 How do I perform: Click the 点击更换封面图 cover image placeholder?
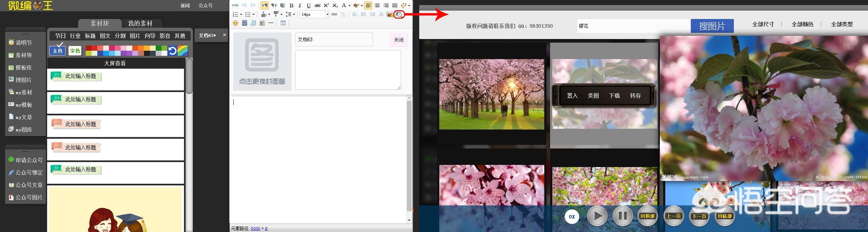click(262, 62)
